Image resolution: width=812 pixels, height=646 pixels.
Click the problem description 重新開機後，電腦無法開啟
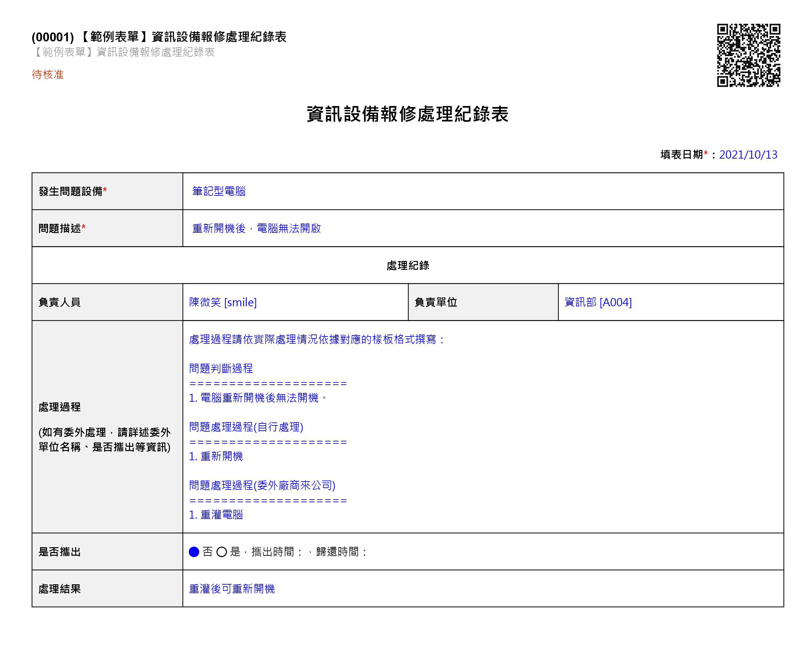[256, 228]
